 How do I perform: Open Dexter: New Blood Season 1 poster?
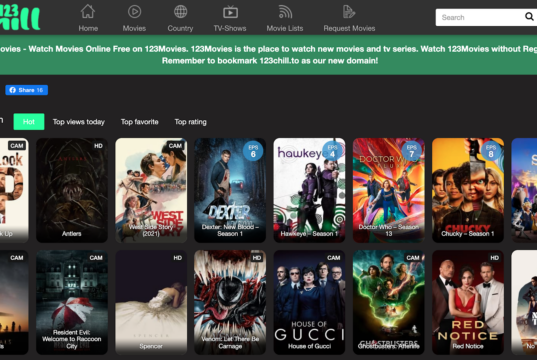(x=230, y=190)
